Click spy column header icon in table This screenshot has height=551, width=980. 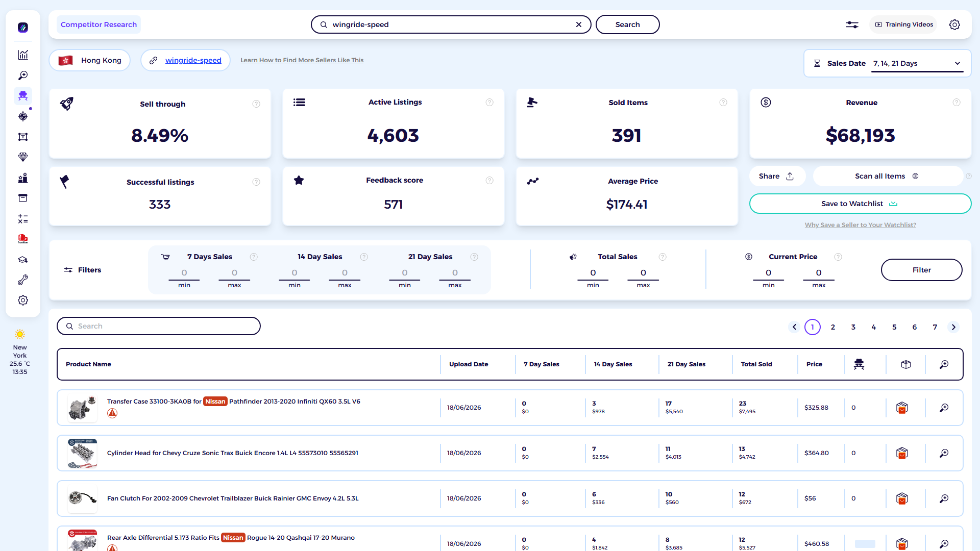click(859, 364)
